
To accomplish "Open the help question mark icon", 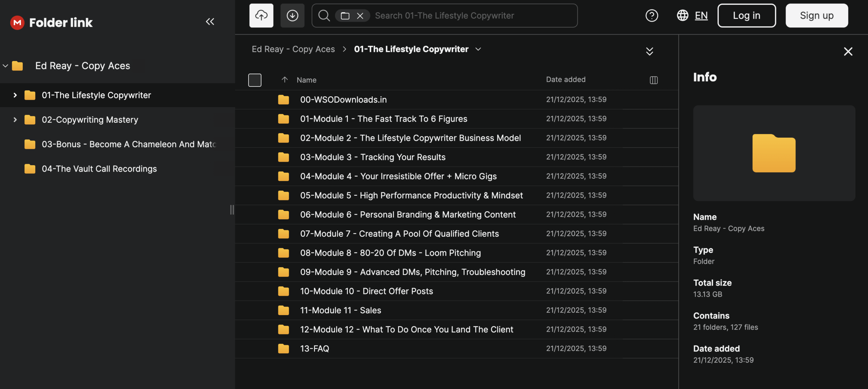I will coord(651,16).
